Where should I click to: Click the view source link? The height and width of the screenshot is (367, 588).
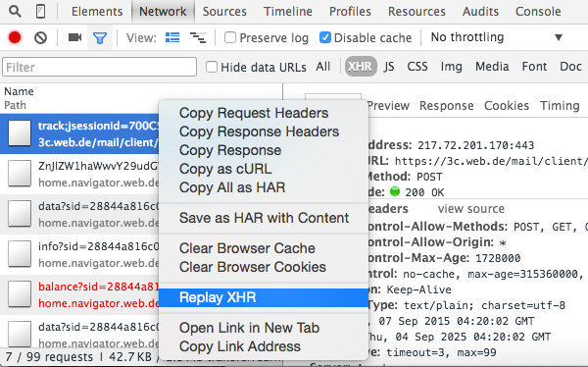[x=471, y=208]
